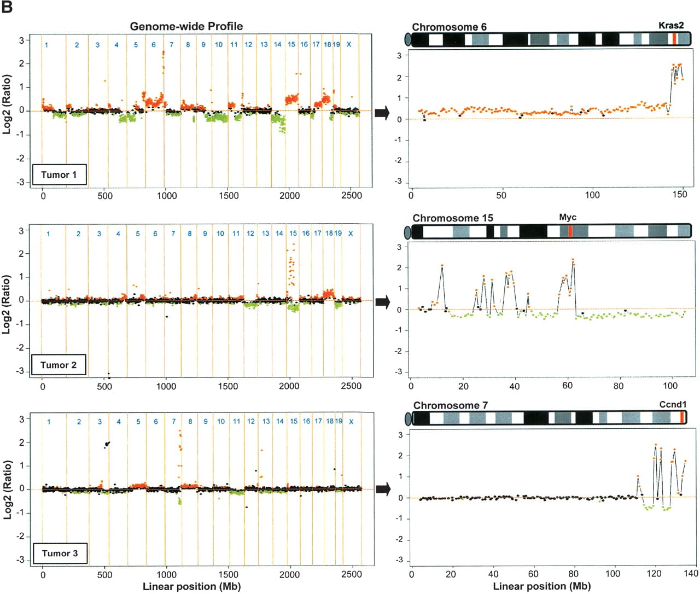
Task: Click the Myc gene label
Action: [568, 217]
